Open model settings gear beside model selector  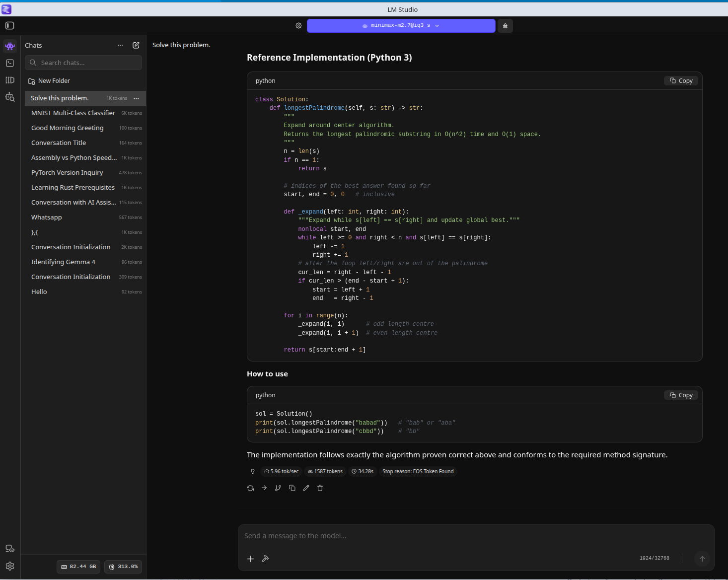298,26
